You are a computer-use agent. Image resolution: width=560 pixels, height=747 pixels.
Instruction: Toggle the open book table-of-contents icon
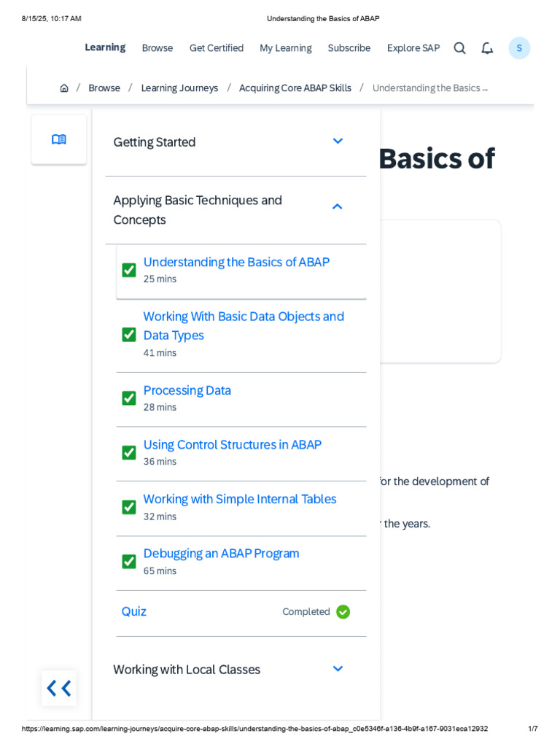tap(59, 139)
